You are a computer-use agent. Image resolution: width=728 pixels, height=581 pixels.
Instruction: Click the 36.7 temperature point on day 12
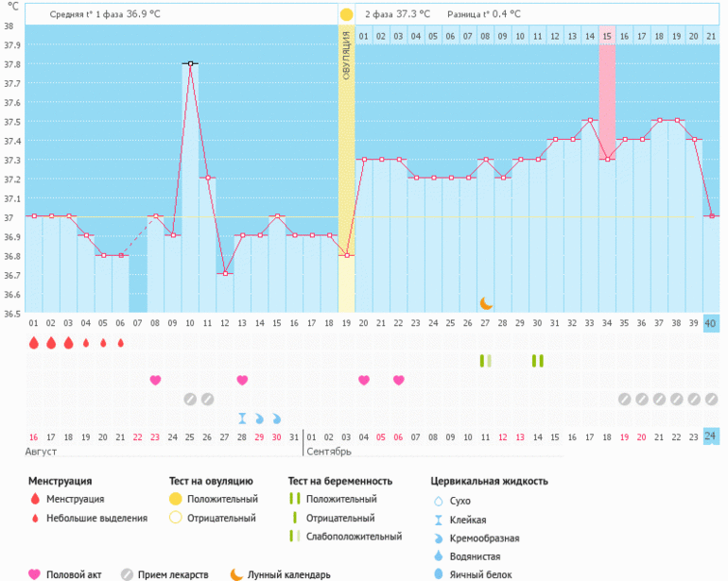[225, 273]
